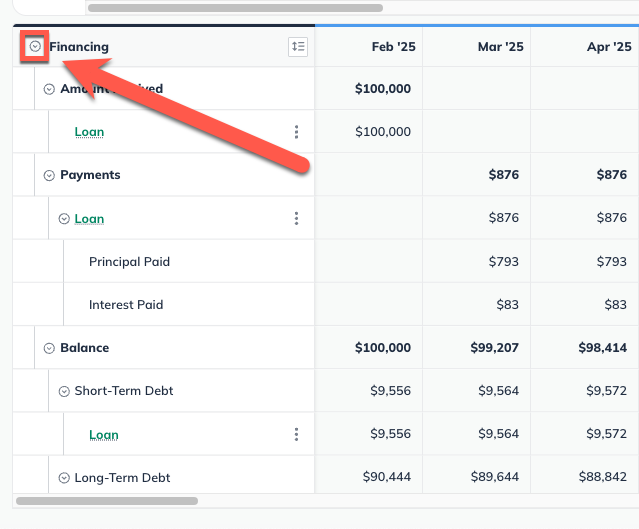Open Loan link under Short-Term Debt

pyautogui.click(x=104, y=434)
